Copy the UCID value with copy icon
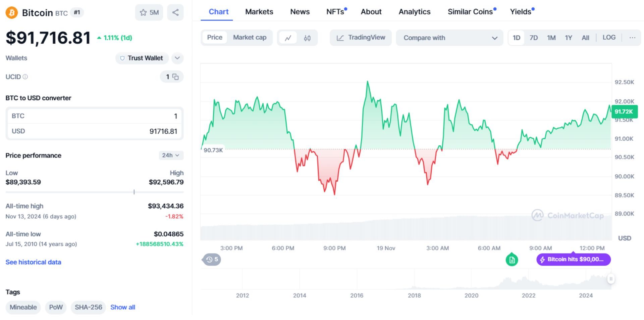Image resolution: width=644 pixels, height=320 pixels. click(175, 77)
